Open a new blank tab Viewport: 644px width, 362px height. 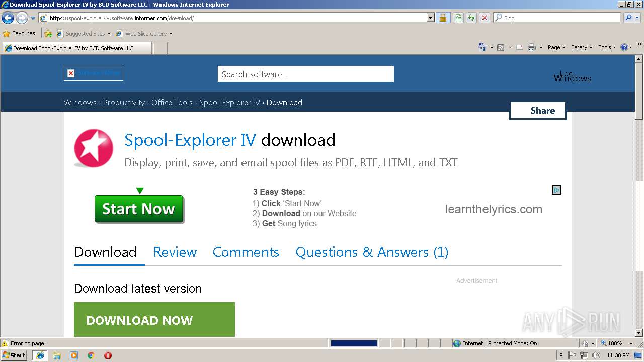[x=160, y=48]
